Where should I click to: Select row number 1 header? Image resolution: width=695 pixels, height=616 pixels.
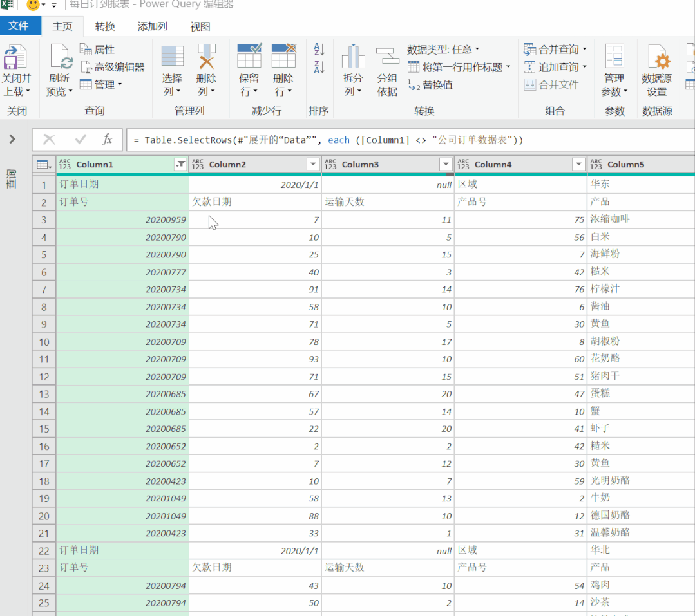tap(44, 185)
